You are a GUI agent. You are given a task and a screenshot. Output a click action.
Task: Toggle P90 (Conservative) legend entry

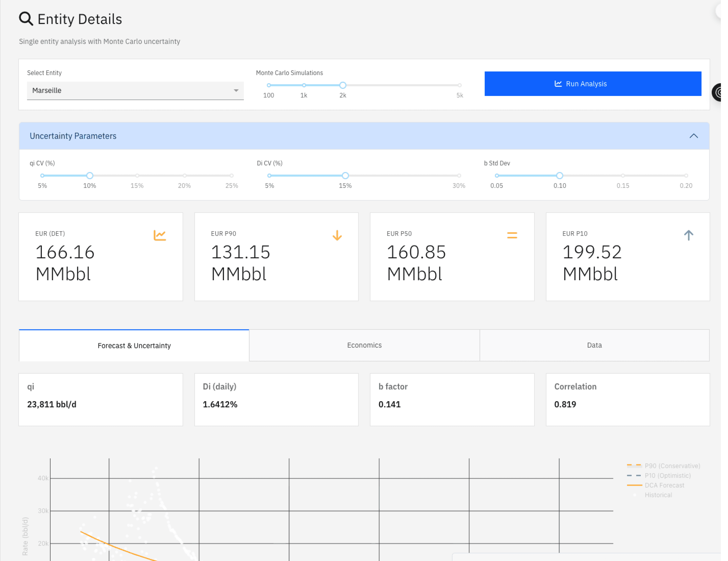[672, 466]
